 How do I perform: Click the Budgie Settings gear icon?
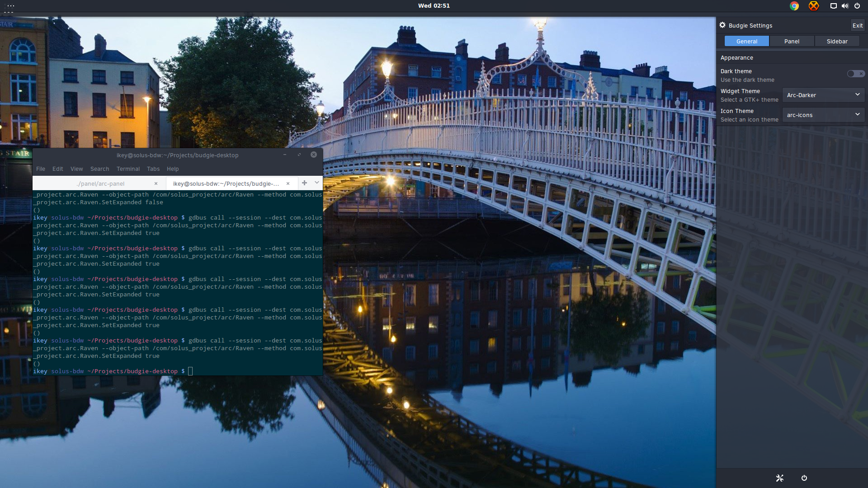(722, 25)
